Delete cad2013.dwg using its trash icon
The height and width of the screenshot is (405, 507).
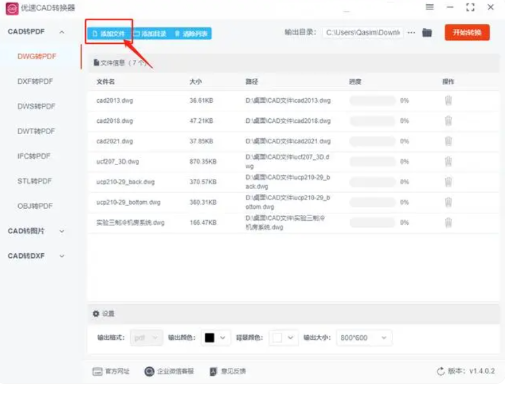tap(448, 100)
